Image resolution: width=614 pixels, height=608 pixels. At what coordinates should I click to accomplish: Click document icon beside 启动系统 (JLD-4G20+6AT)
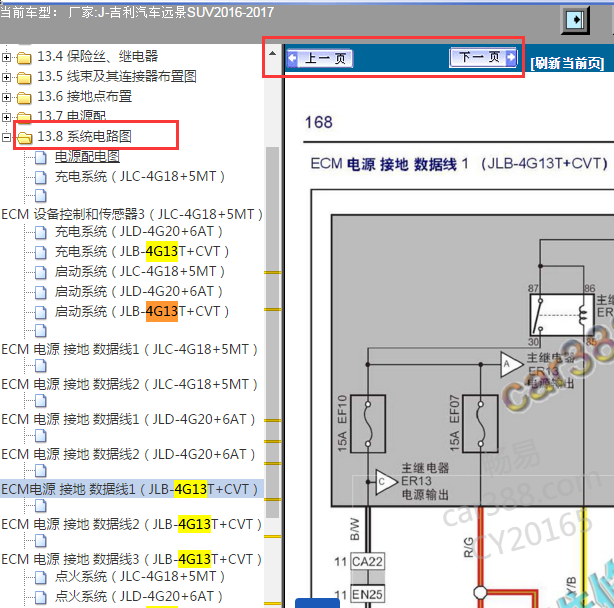point(40,292)
